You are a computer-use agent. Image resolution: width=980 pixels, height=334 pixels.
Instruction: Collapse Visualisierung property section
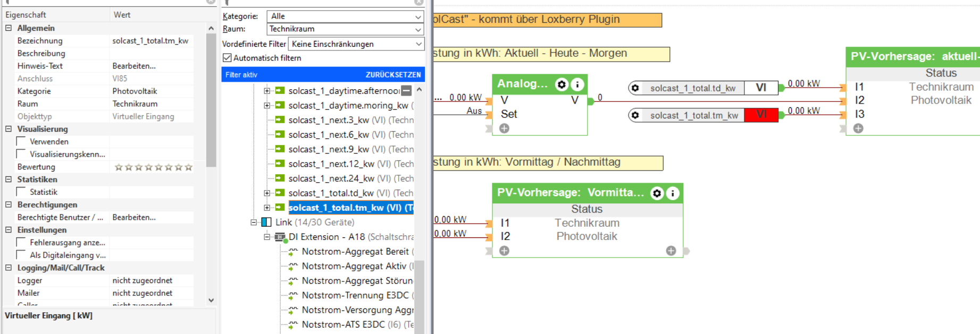[9, 129]
